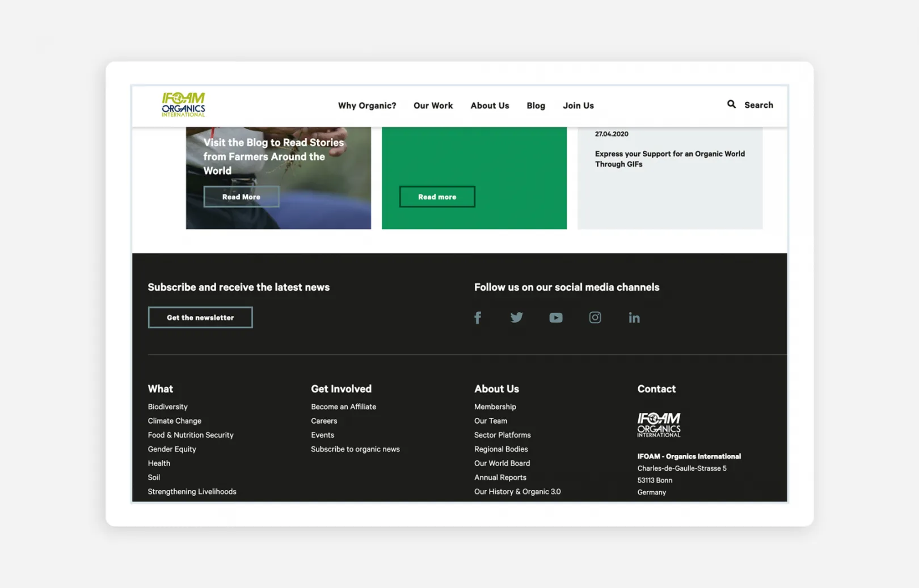
Task: Click Read more on the green card
Action: (437, 197)
